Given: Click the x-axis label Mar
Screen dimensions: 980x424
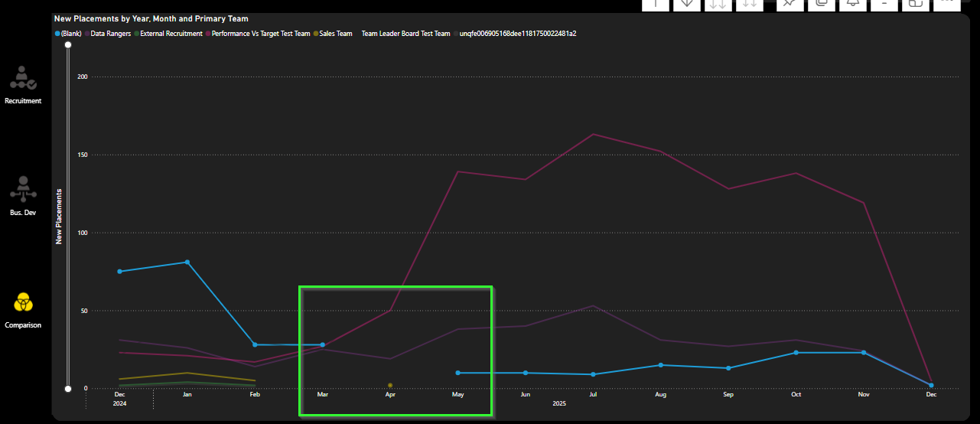Looking at the screenshot, I should tap(323, 395).
